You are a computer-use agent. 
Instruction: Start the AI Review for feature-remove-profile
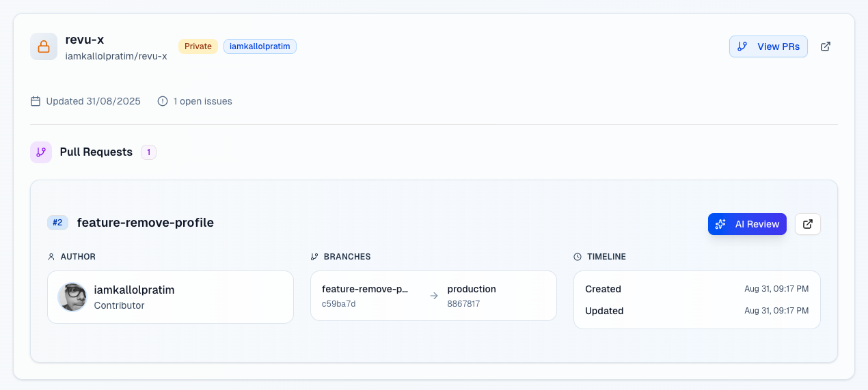[x=746, y=224]
